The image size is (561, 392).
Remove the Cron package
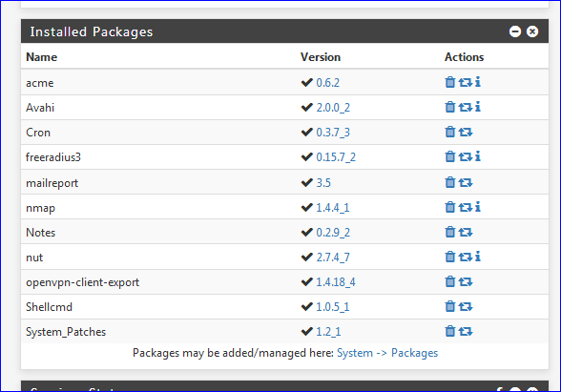coord(449,132)
